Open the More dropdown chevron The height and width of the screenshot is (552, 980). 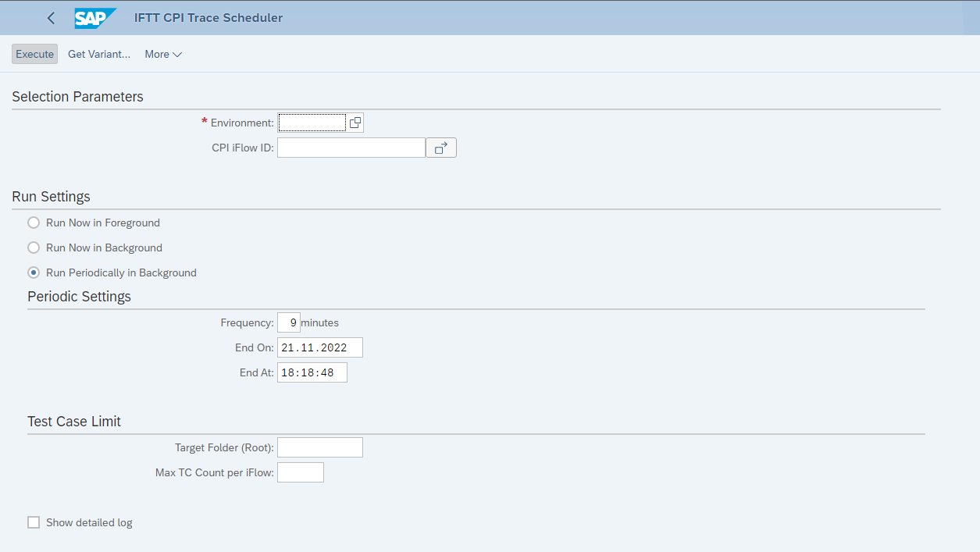178,54
